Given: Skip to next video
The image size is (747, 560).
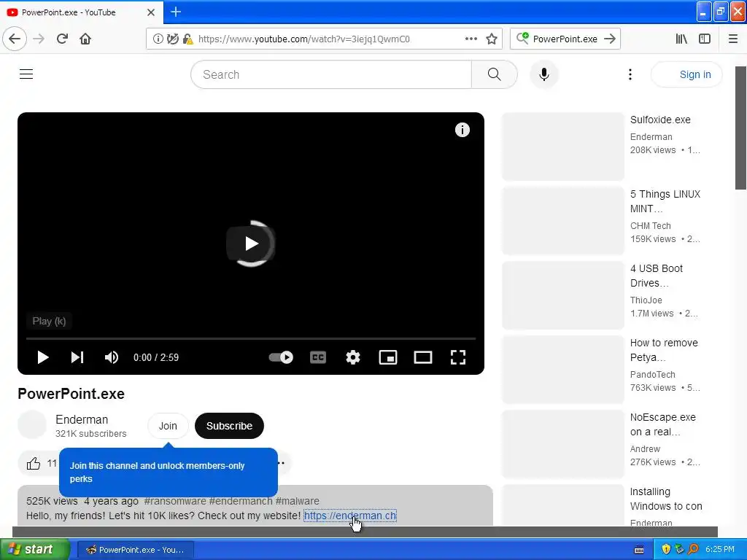Looking at the screenshot, I should click(x=77, y=357).
